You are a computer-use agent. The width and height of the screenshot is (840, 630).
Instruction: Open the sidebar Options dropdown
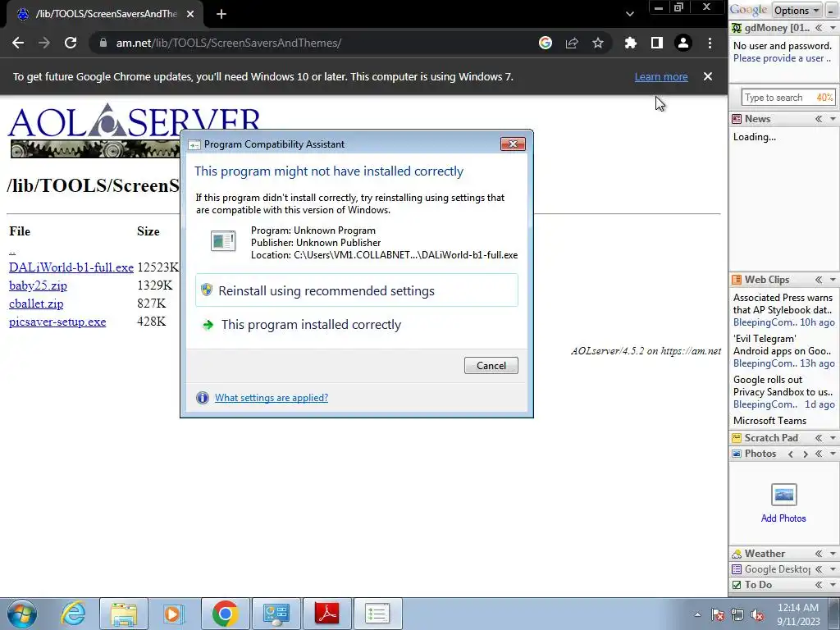pyautogui.click(x=796, y=10)
